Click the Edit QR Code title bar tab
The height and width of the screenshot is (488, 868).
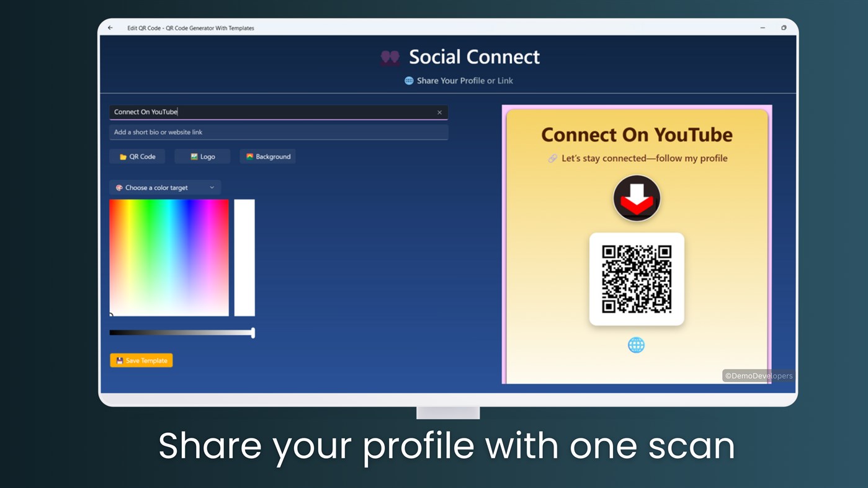pos(190,28)
